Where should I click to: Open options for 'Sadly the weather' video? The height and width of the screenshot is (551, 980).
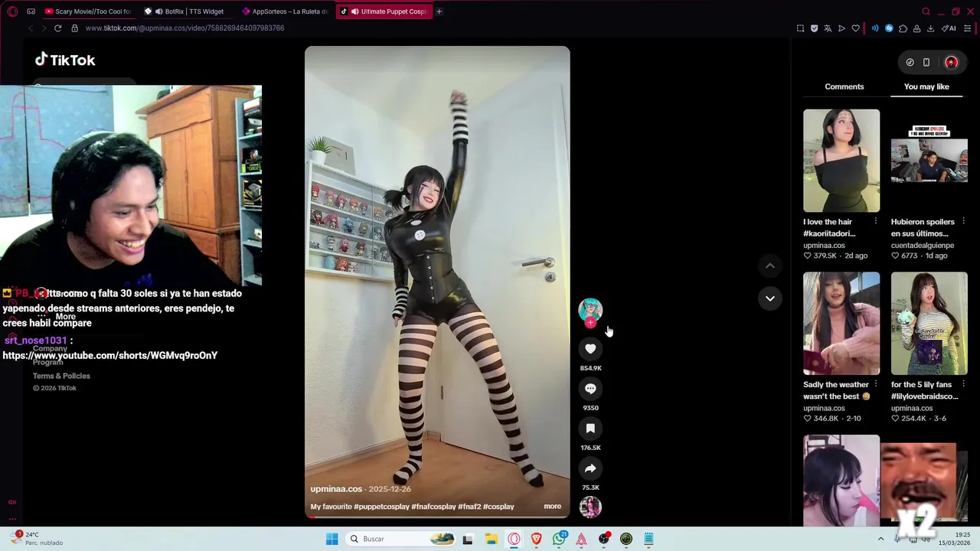[875, 384]
